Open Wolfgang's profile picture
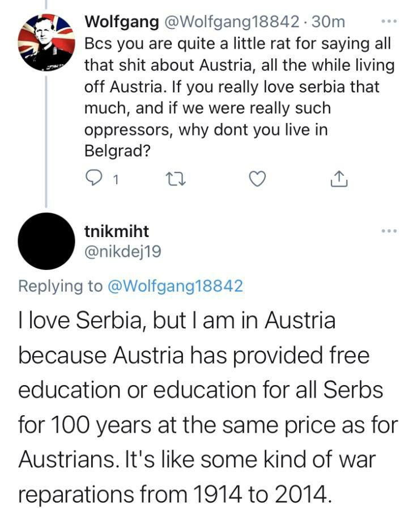Image resolution: width=417 pixels, height=532 pixels. coord(46,43)
